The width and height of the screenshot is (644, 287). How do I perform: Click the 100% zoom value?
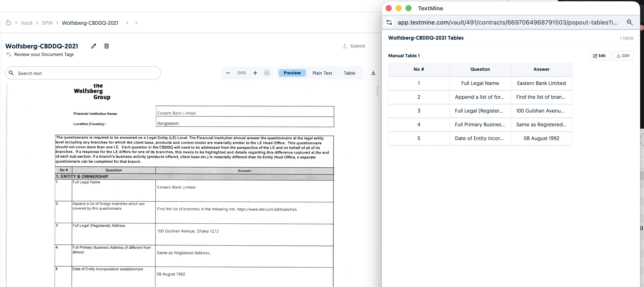(241, 73)
